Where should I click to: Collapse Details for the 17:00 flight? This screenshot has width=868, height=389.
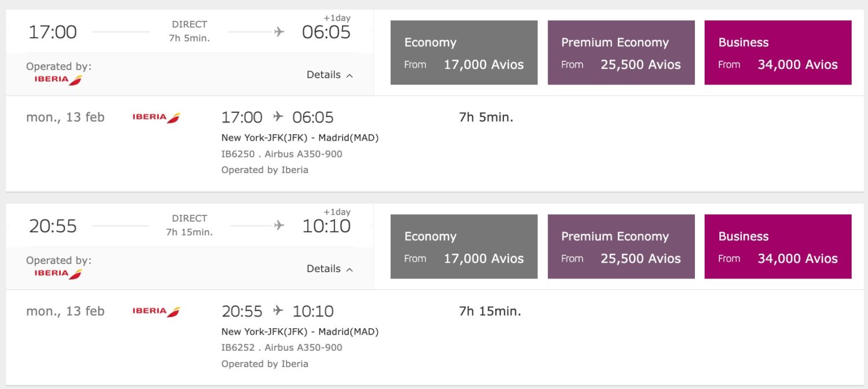click(x=329, y=75)
